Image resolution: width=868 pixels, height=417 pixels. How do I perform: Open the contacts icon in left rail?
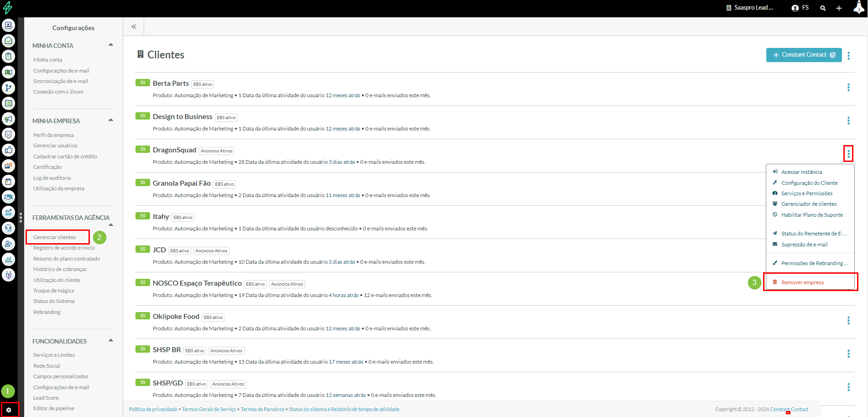(8, 25)
